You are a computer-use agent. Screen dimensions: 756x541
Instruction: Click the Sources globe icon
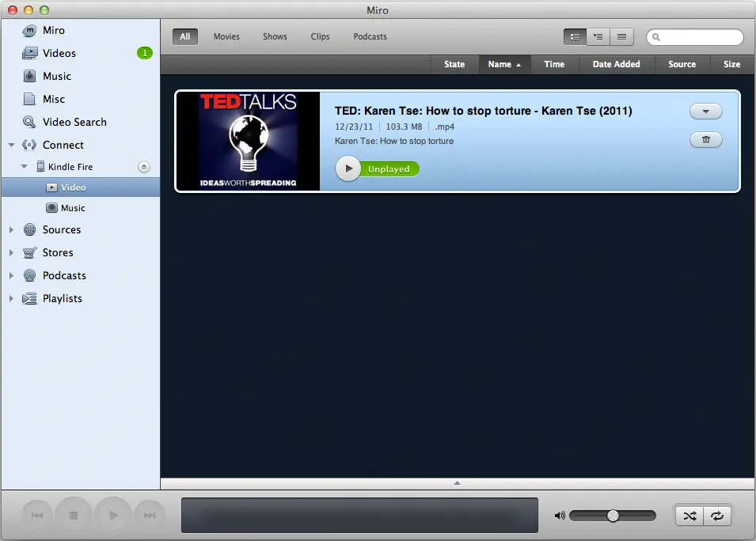click(29, 230)
